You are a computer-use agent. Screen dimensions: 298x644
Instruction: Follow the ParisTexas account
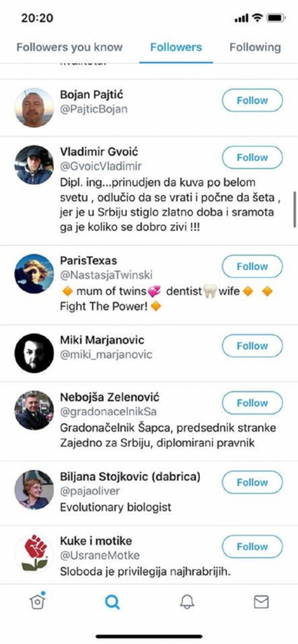point(252,266)
